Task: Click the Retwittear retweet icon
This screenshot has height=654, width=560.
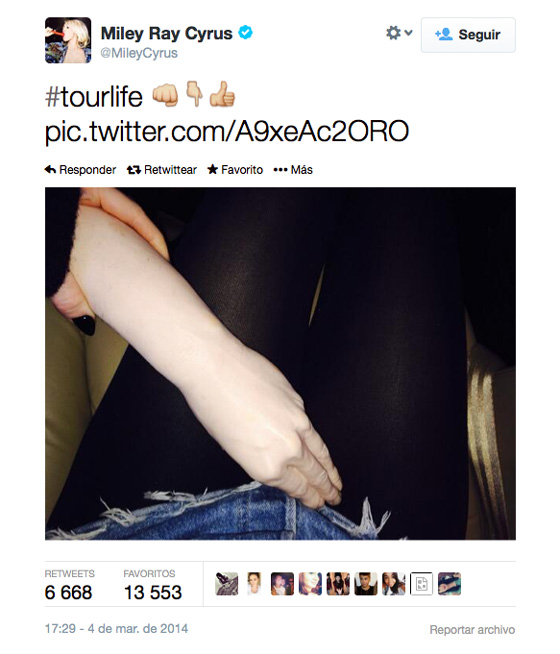Action: pos(134,170)
